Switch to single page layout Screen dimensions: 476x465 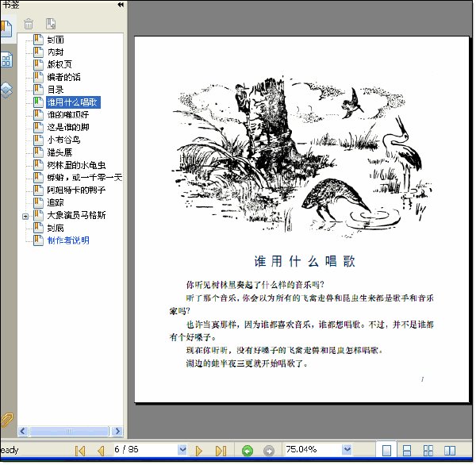386,451
